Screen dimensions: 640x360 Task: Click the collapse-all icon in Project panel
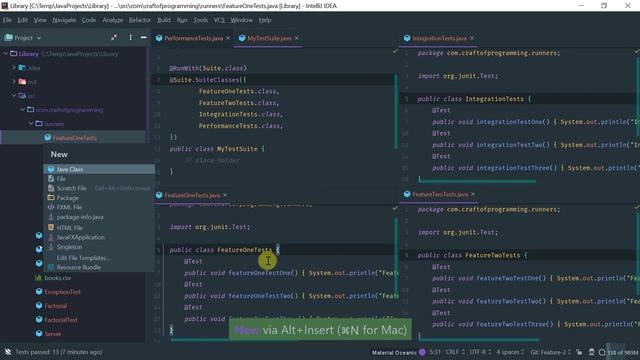tap(114, 38)
